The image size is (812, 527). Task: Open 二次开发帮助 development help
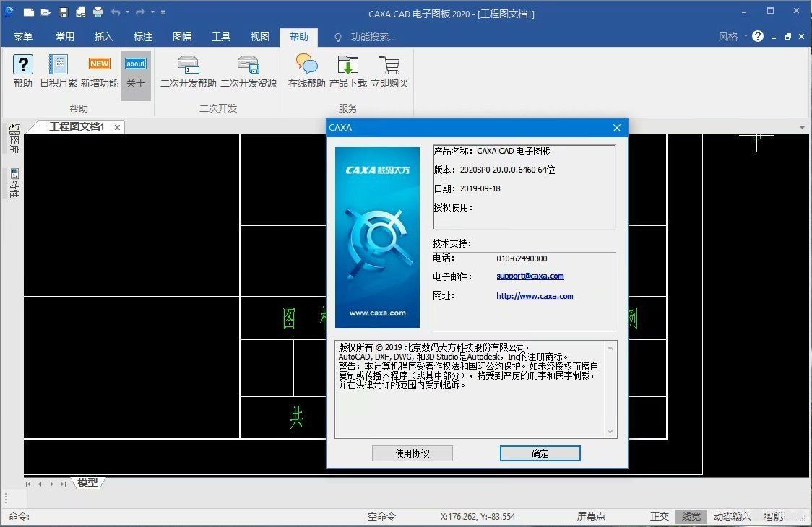click(188, 71)
